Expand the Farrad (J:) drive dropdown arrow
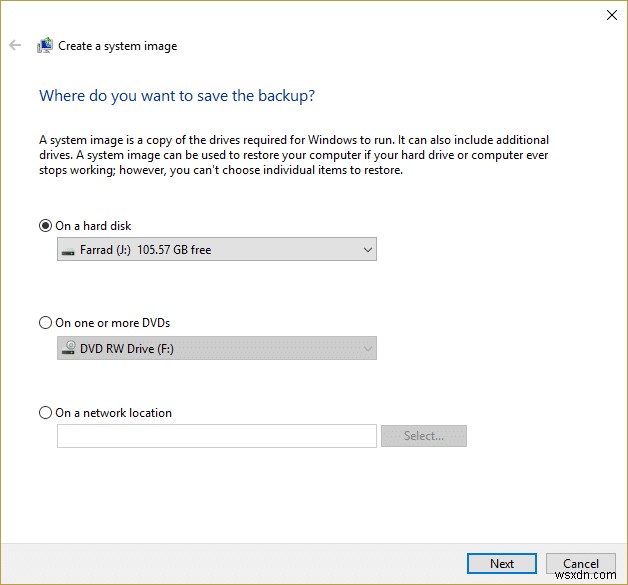 pyautogui.click(x=368, y=250)
